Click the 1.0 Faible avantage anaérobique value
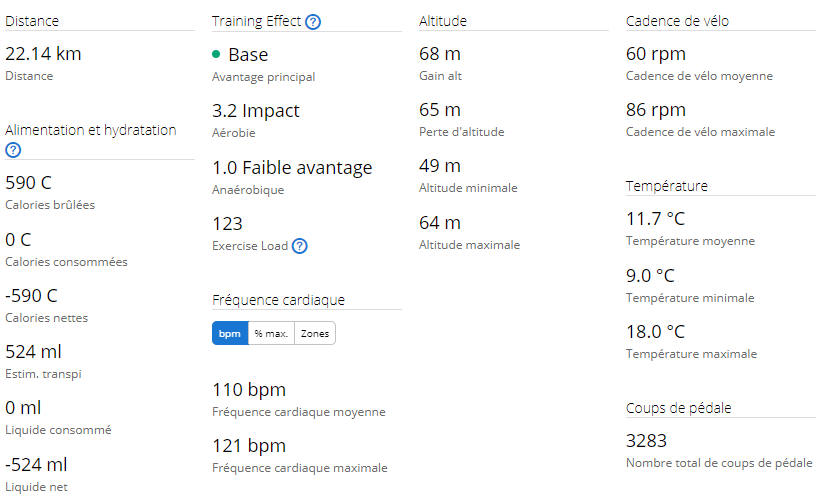 (292, 168)
